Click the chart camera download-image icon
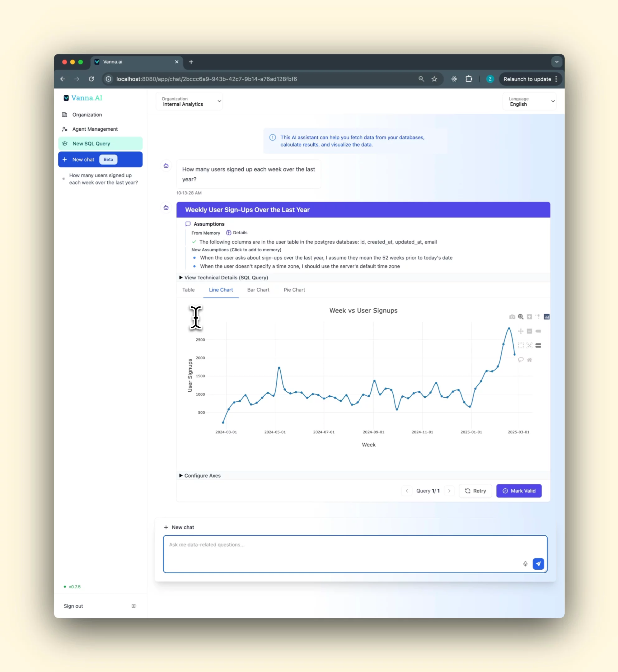The width and height of the screenshot is (618, 672). (x=512, y=317)
